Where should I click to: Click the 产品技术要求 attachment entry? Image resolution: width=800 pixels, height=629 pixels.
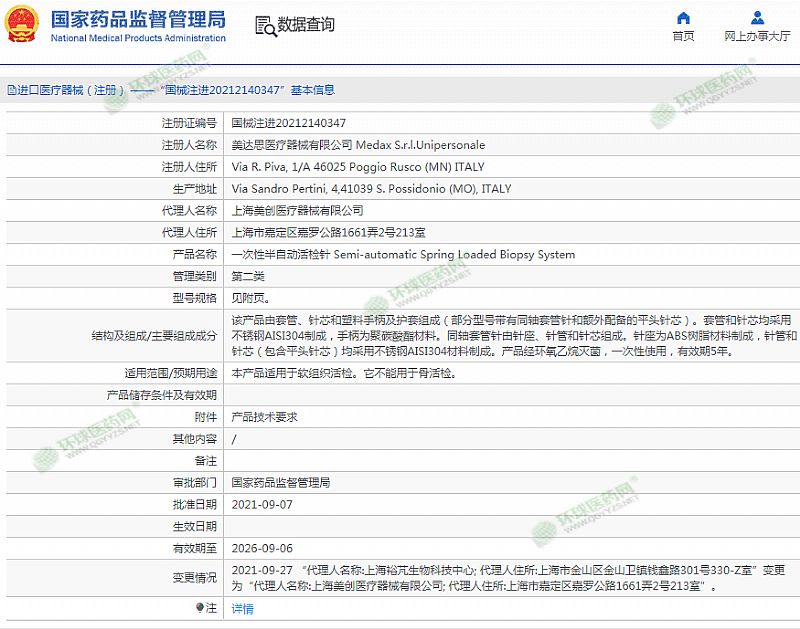tap(264, 417)
